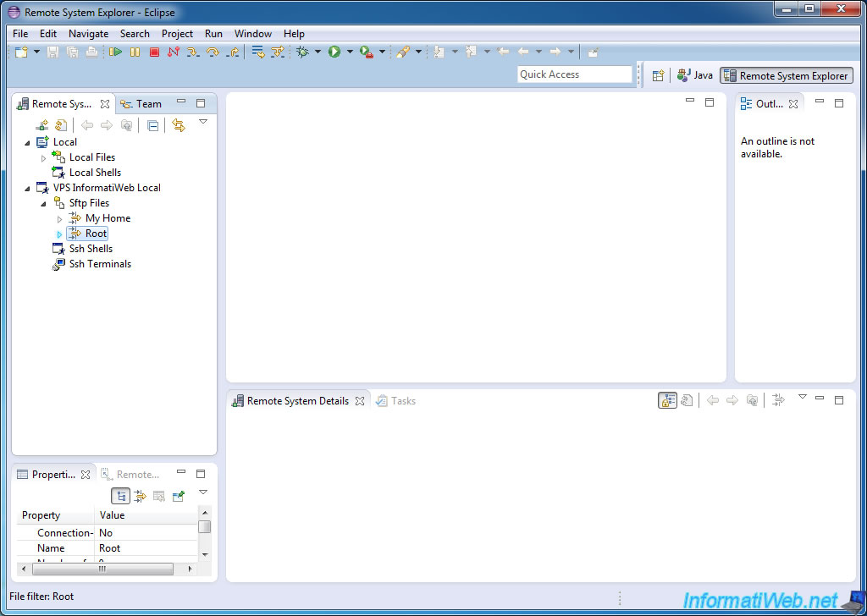867x616 pixels.
Task: Click the Disconnect debug icon
Action: (x=174, y=52)
